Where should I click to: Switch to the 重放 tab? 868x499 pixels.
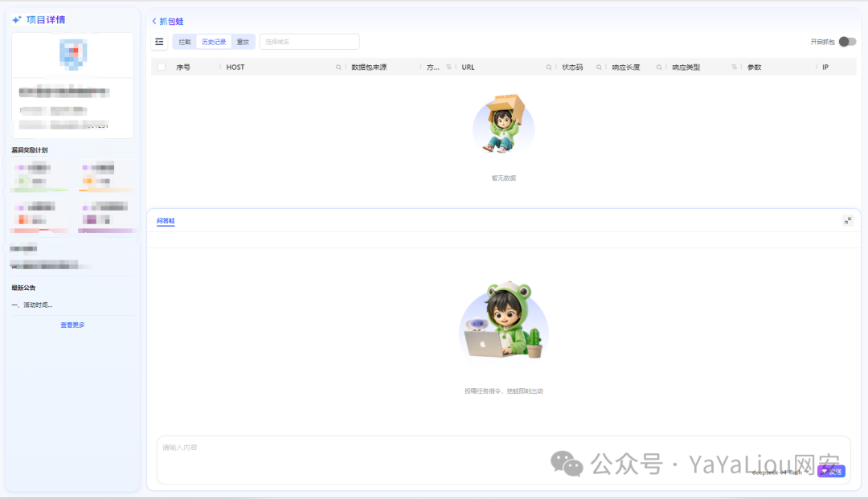[x=243, y=42]
